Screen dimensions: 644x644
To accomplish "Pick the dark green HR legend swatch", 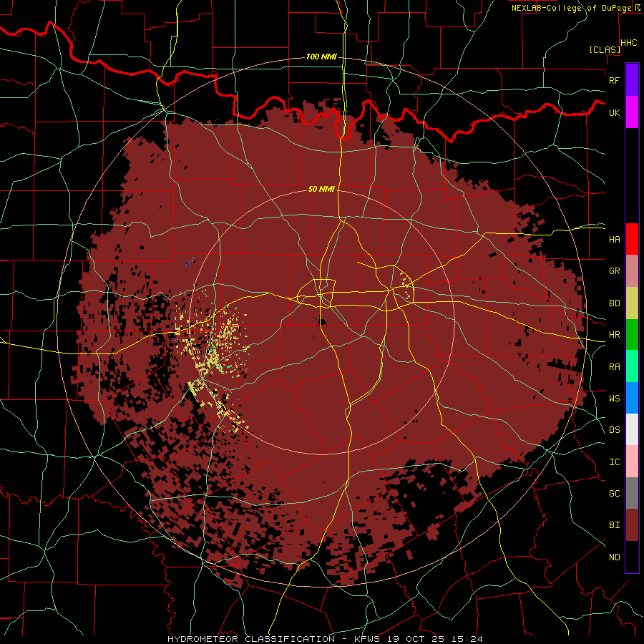I will tap(632, 334).
